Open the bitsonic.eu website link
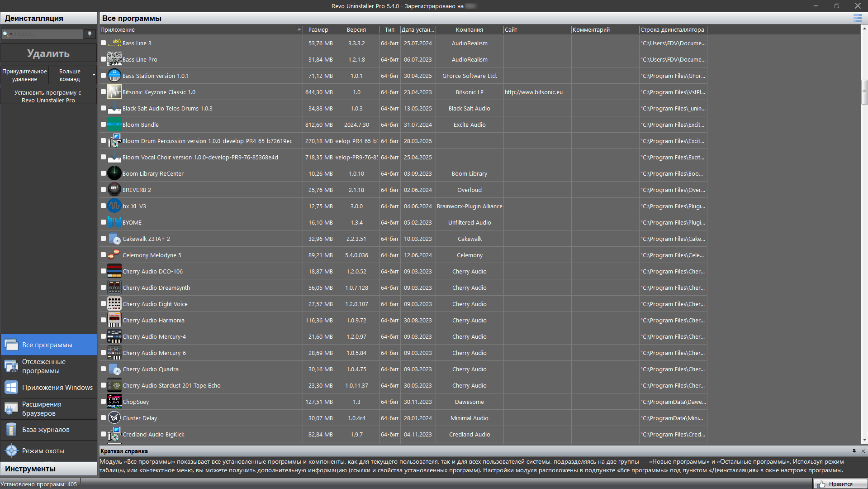 (533, 92)
